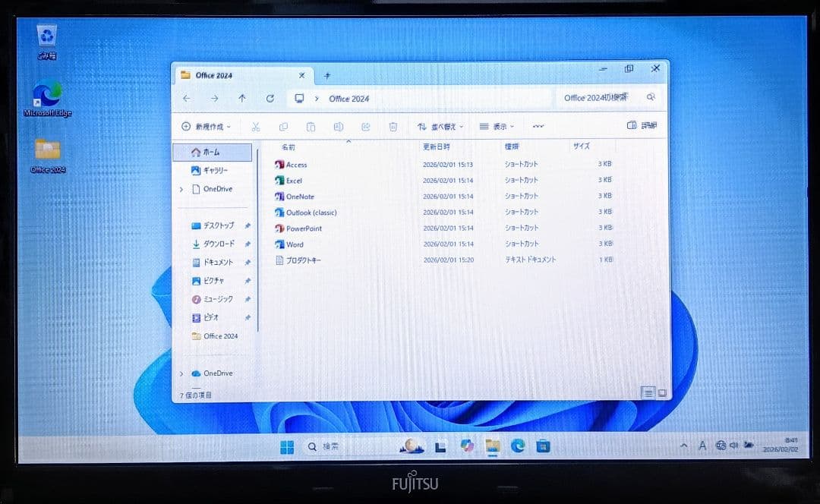The height and width of the screenshot is (504, 820).
Task: Switch to the Office 2024 tab
Action: pos(215,75)
